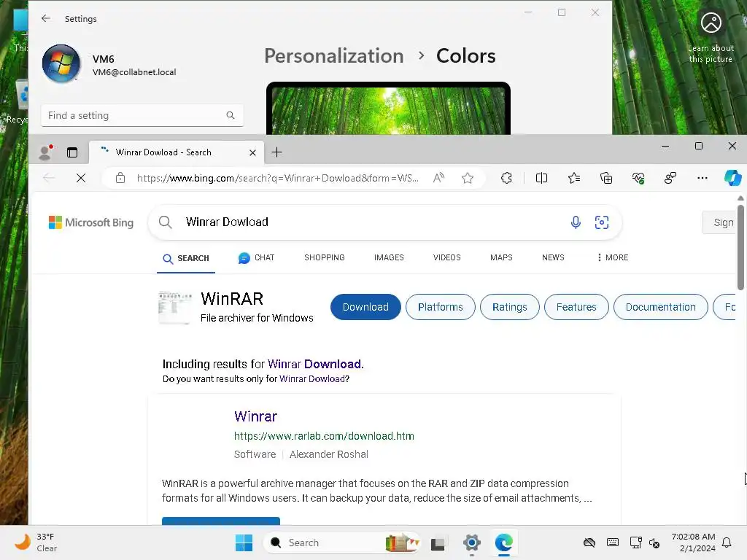
Task: Open the IMAGES results tab
Action: click(x=389, y=257)
